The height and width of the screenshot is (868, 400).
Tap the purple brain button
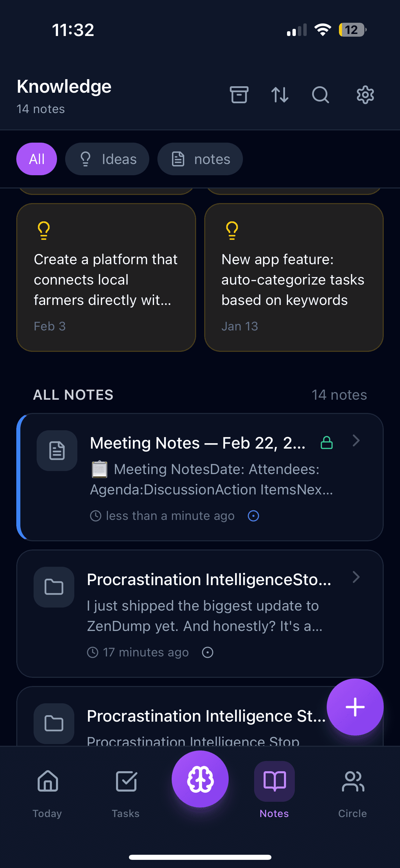[200, 779]
